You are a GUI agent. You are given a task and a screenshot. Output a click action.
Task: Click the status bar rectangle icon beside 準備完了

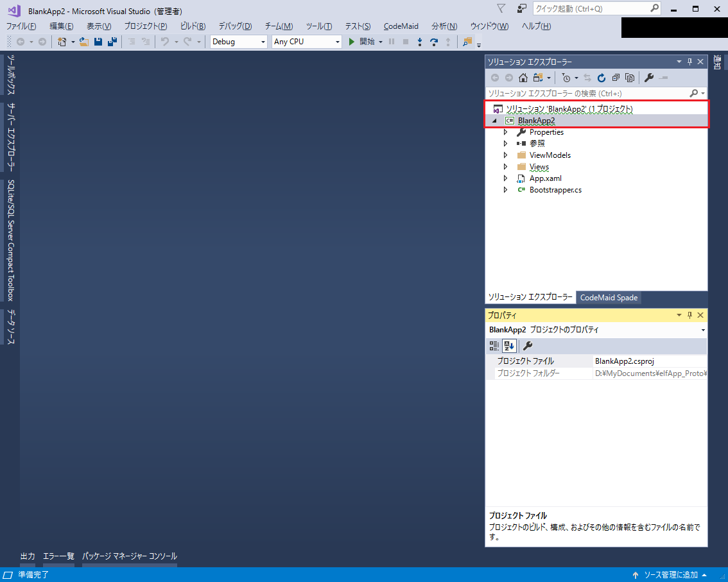[x=8, y=574]
